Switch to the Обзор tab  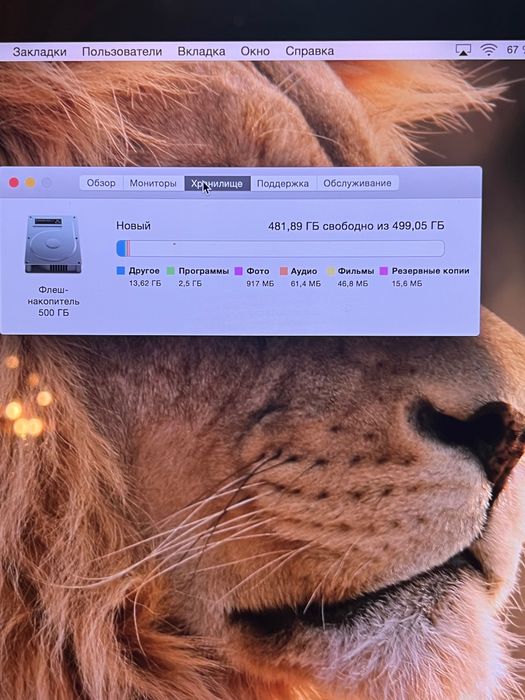[101, 183]
